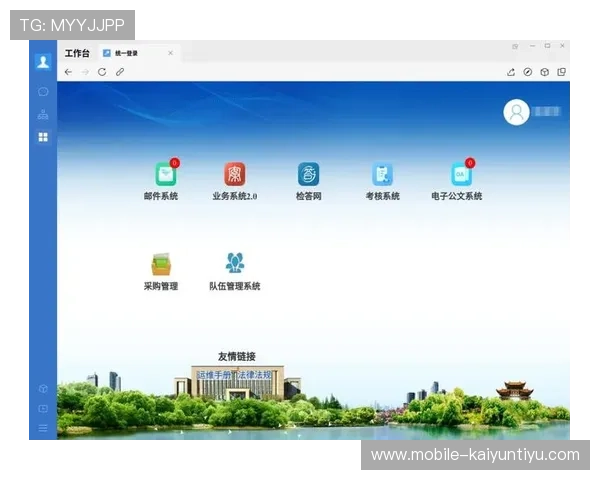Click the 业务系统2.0 label text
This screenshot has height=480, width=600.
coord(235,196)
